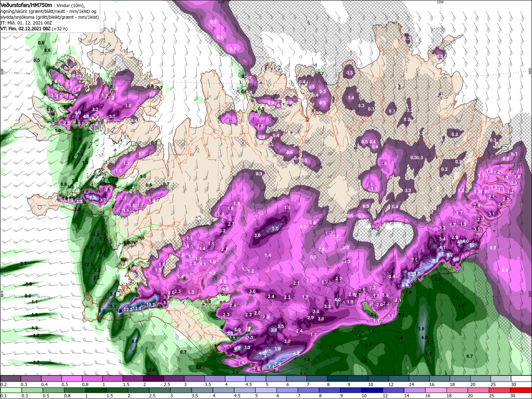Click the 10.7 precipitation value near Reykjanes

[151, 305]
